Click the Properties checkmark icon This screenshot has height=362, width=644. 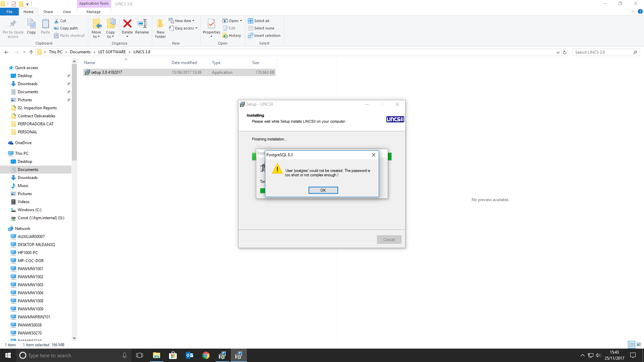click(211, 24)
